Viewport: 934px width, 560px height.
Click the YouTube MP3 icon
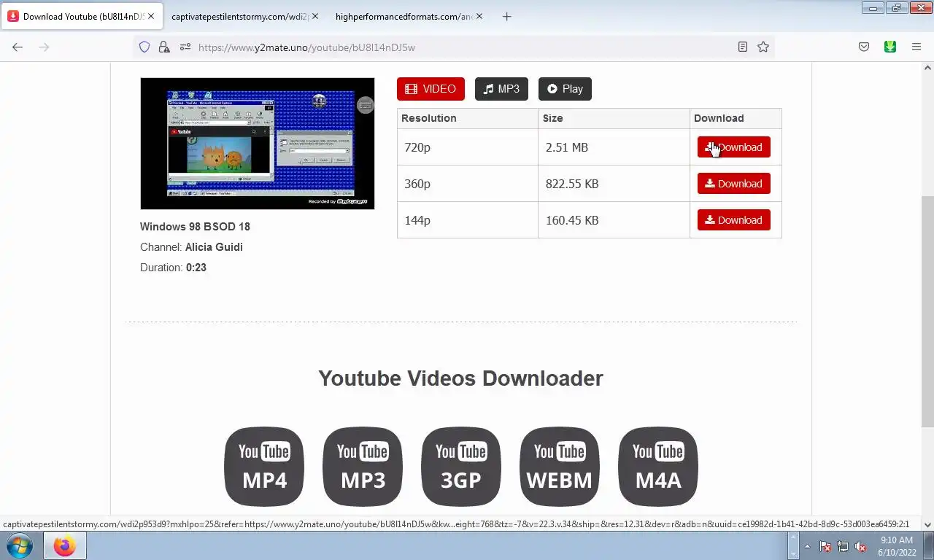(363, 467)
